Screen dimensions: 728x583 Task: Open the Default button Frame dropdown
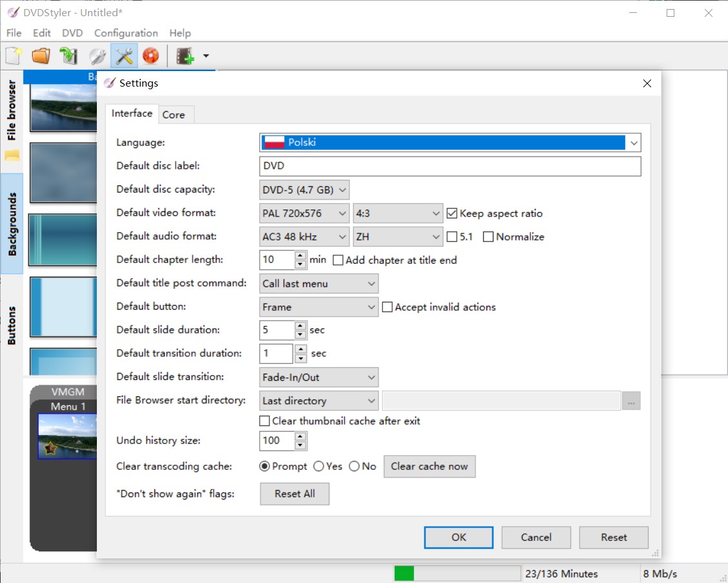318,307
